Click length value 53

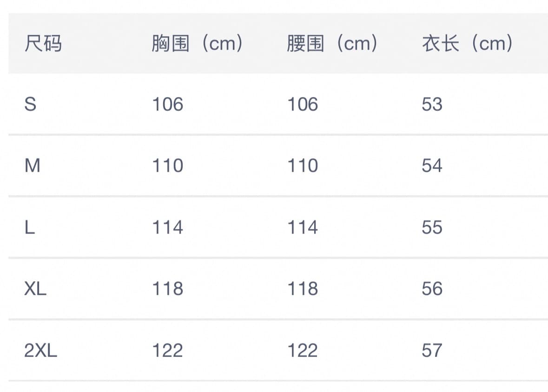432,104
